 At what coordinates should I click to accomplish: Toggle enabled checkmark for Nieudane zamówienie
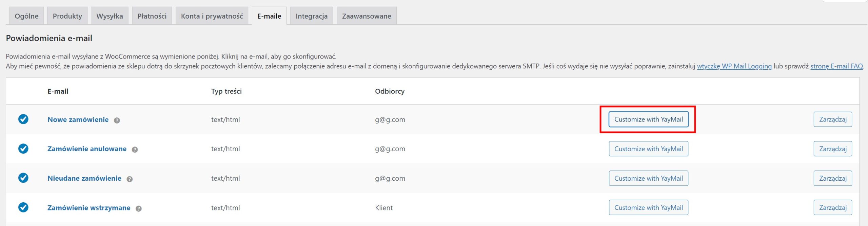pos(23,178)
